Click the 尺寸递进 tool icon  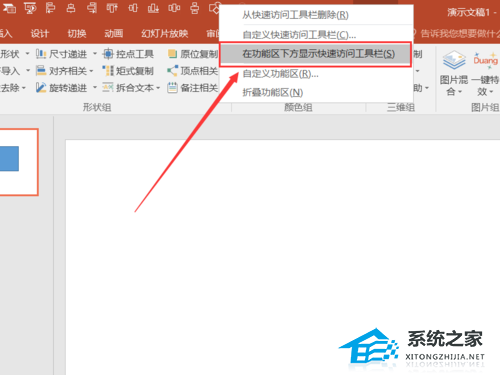41,54
